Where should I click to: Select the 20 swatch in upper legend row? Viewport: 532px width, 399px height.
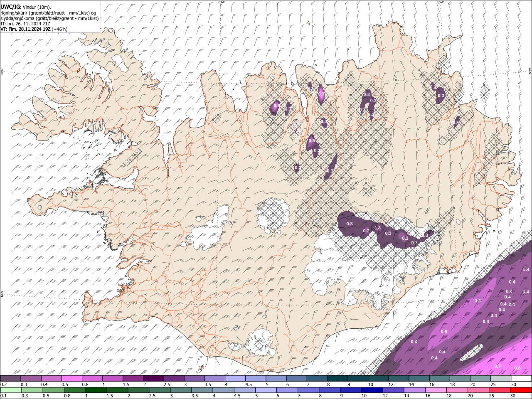[x=480, y=379]
